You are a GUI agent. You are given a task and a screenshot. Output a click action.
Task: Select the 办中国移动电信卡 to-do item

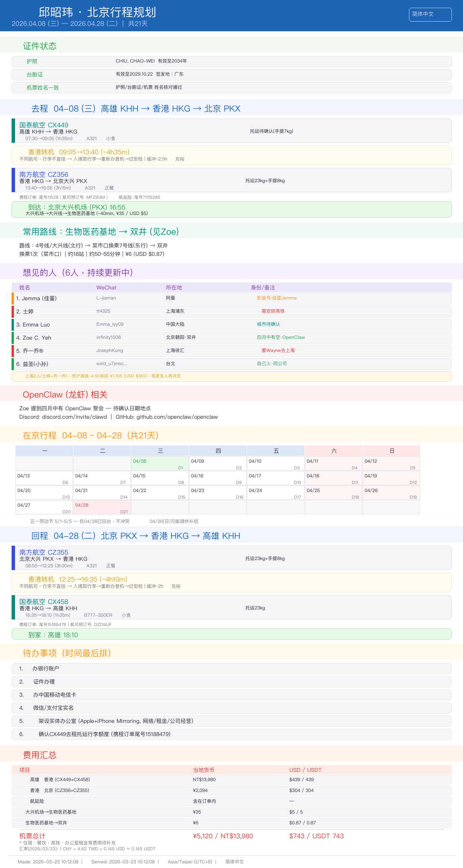pos(231,695)
